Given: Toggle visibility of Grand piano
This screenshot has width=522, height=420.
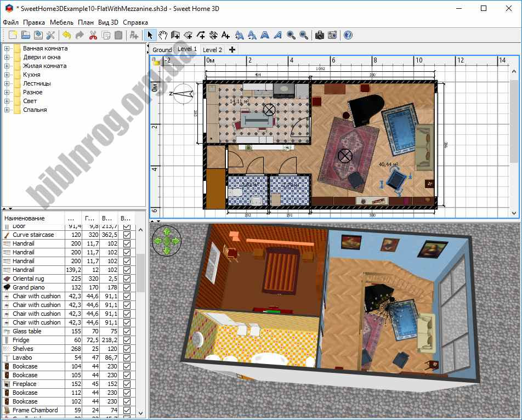Looking at the screenshot, I should (x=127, y=287).
